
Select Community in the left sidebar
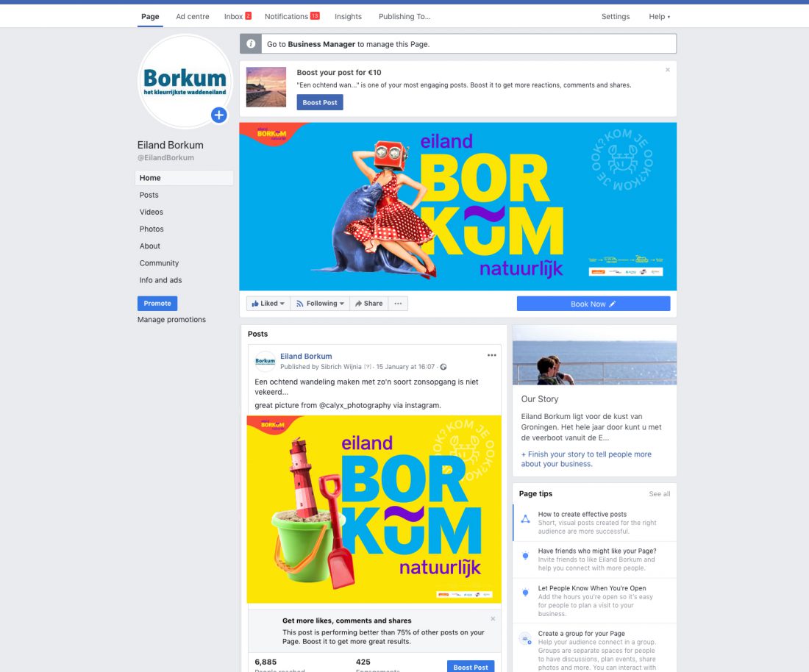(159, 263)
